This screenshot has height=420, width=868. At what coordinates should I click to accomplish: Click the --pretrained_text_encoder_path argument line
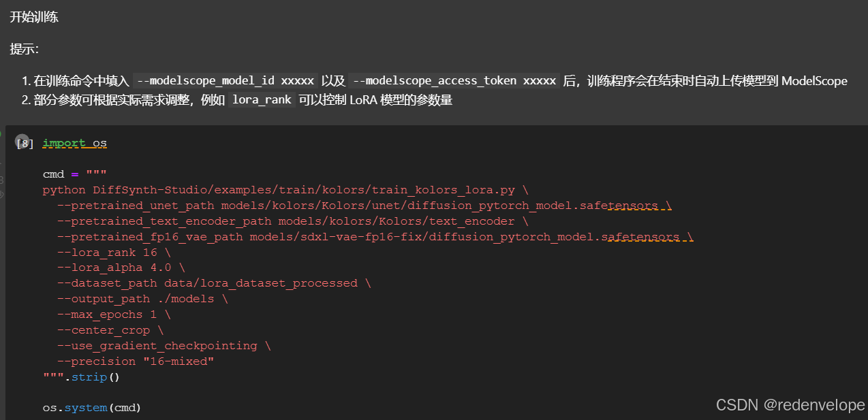[x=293, y=221]
